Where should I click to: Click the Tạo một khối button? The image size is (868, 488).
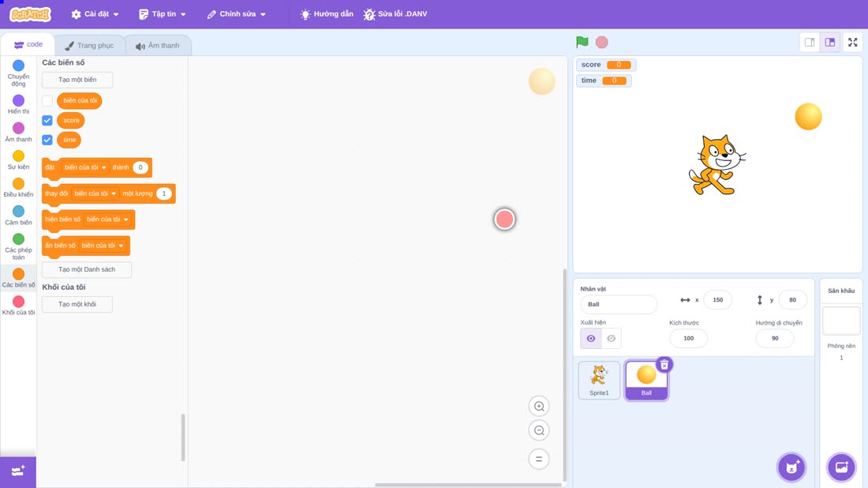pyautogui.click(x=77, y=304)
